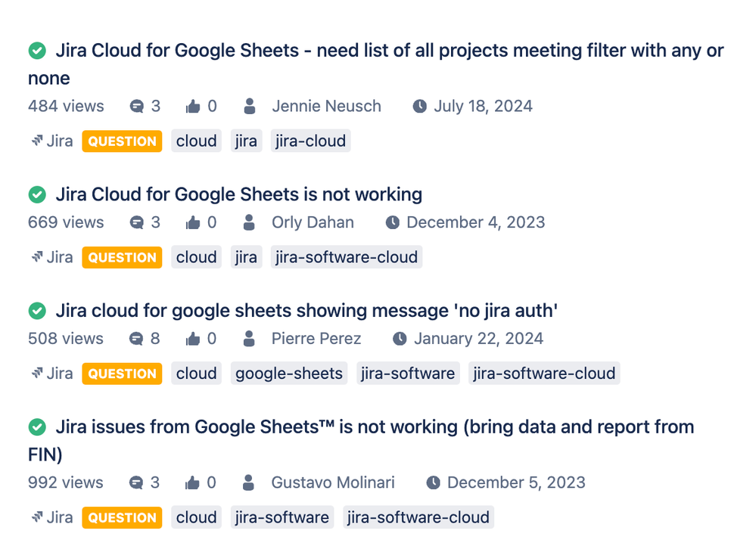Click the 'jira' tag under the first post
Screen dimensions: 756x546
coord(246,141)
